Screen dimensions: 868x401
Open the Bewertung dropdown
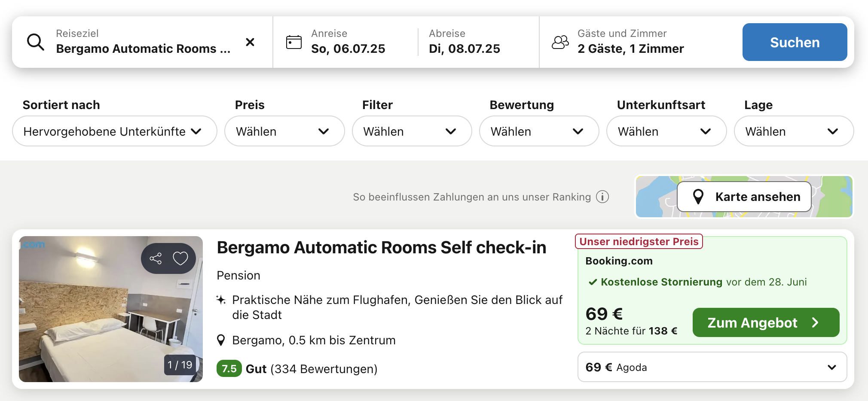click(539, 131)
